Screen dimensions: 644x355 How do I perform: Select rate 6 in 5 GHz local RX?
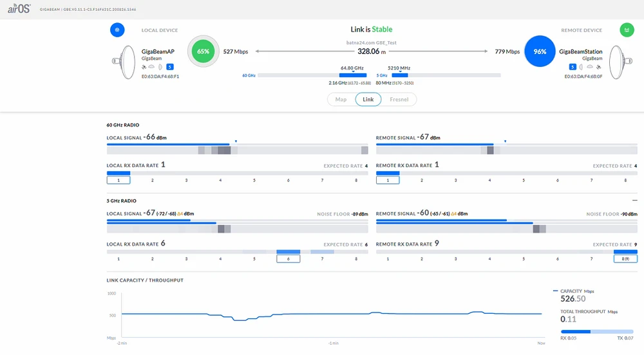pos(288,259)
